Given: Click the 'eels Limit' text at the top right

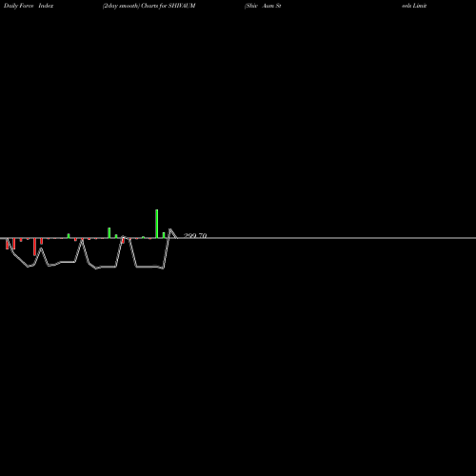Looking at the screenshot, I should (414, 6).
